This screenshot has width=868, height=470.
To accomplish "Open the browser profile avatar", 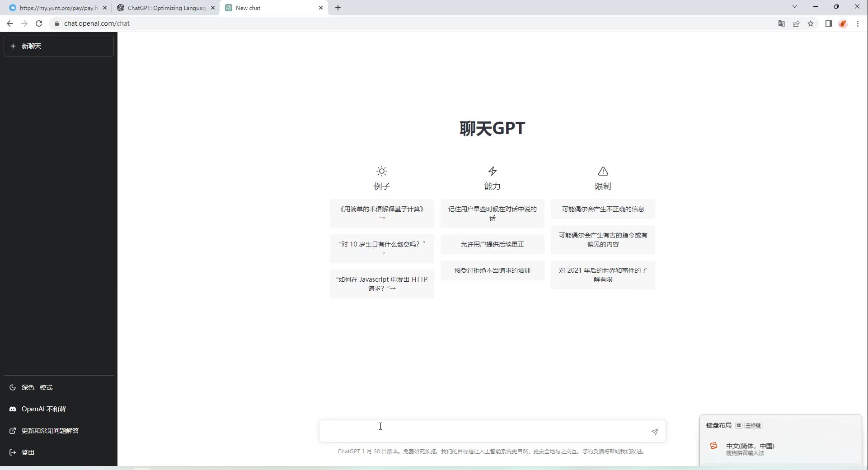I will 843,23.
